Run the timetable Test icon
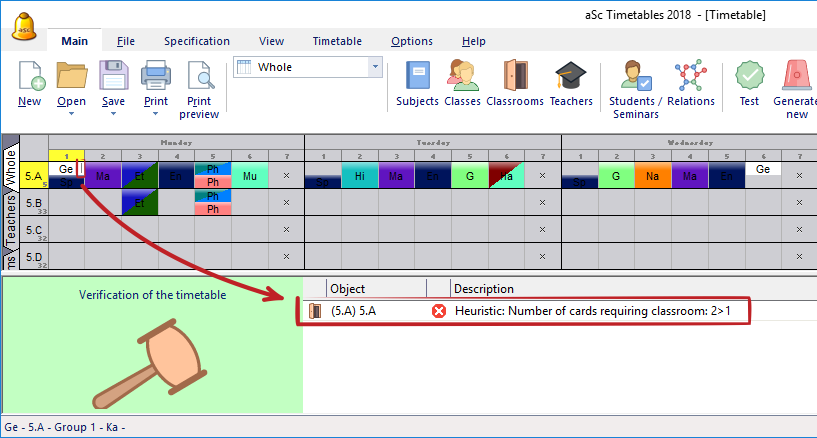The width and height of the screenshot is (817, 438). [x=749, y=77]
